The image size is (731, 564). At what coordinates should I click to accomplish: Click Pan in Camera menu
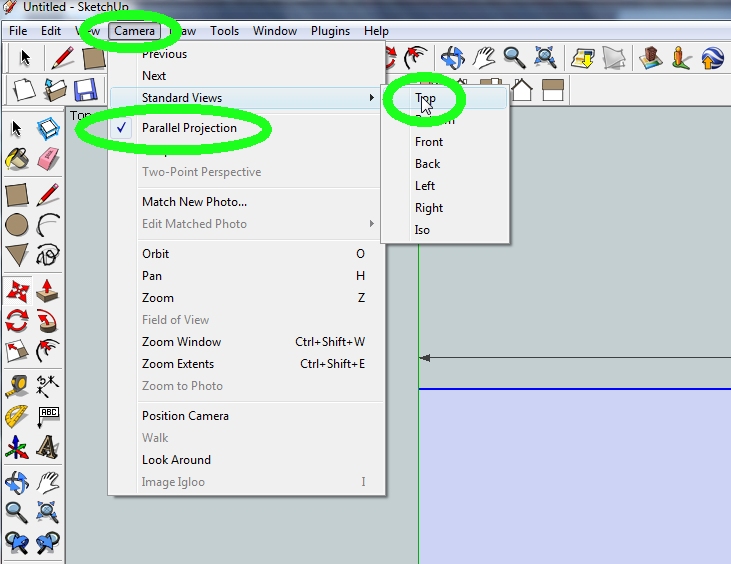coord(247,275)
